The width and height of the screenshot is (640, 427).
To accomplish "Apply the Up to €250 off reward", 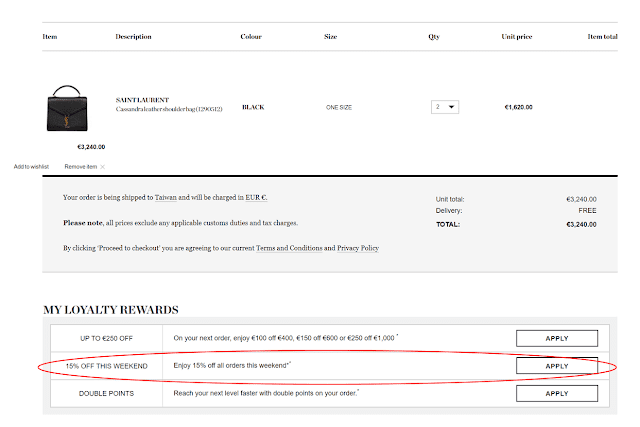I will point(557,338).
